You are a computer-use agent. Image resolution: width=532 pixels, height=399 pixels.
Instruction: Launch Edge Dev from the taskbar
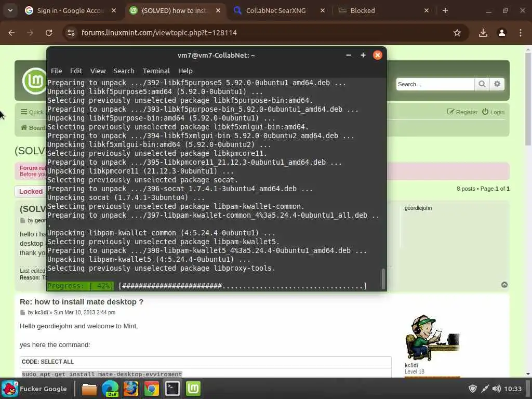point(110,389)
